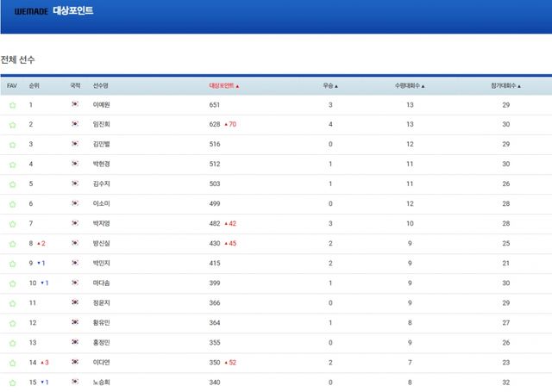Select the 전체 선수 section heading
The image size is (552, 392).
[x=17, y=59]
